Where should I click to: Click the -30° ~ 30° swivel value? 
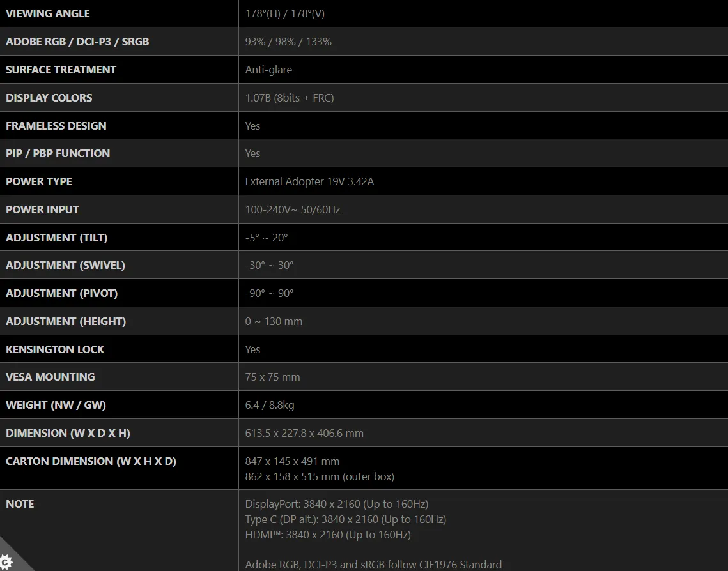click(269, 265)
